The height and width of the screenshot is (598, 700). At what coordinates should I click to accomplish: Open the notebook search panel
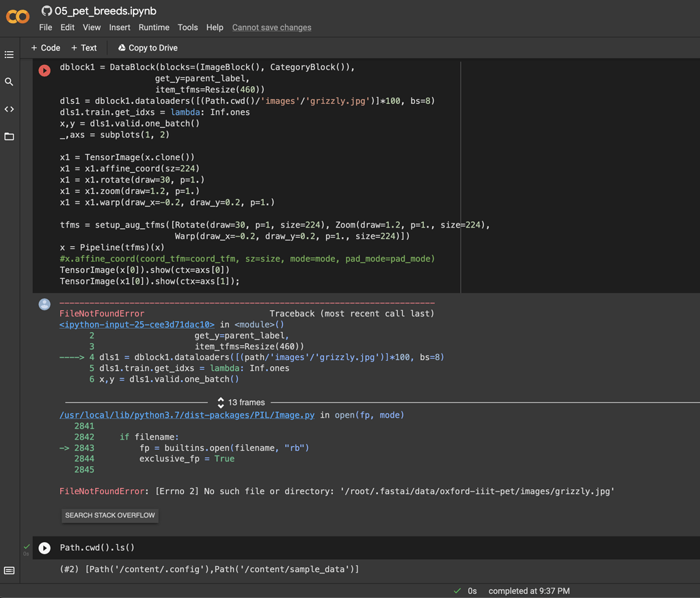(9, 81)
